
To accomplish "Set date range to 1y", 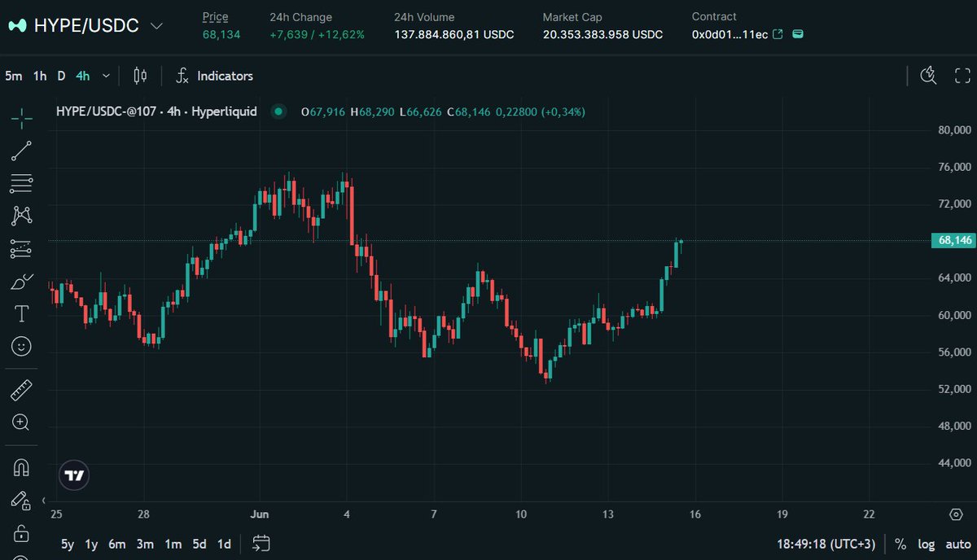I will tap(91, 544).
